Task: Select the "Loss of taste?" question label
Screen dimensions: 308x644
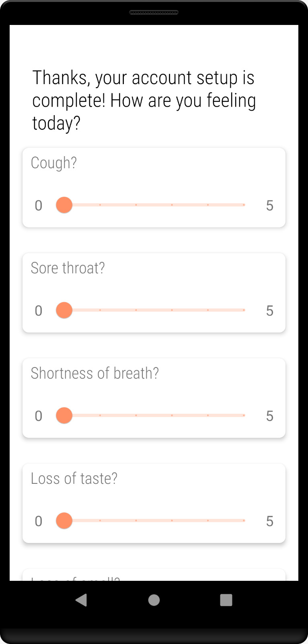Action: (74, 479)
